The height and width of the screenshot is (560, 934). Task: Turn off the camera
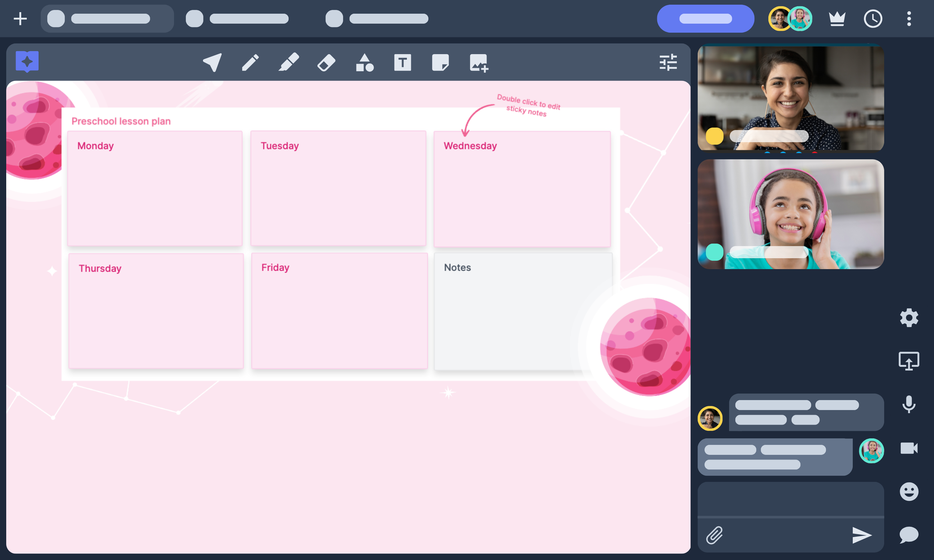click(909, 448)
